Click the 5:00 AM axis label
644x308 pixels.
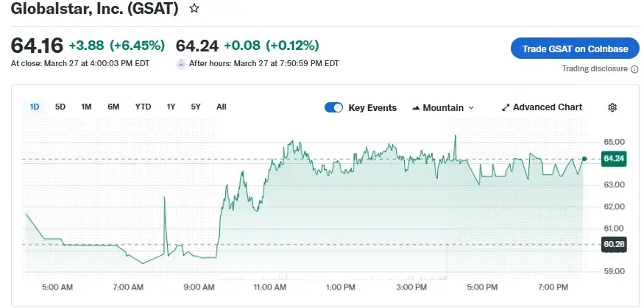click(57, 287)
